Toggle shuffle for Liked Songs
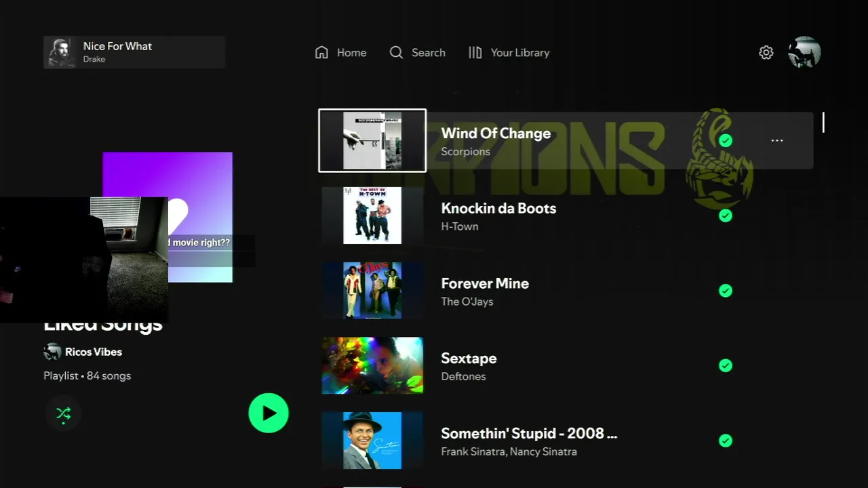 pyautogui.click(x=63, y=413)
